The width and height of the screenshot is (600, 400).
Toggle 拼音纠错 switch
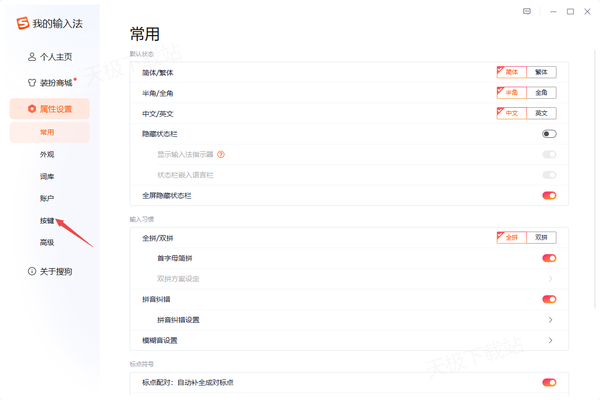click(549, 299)
